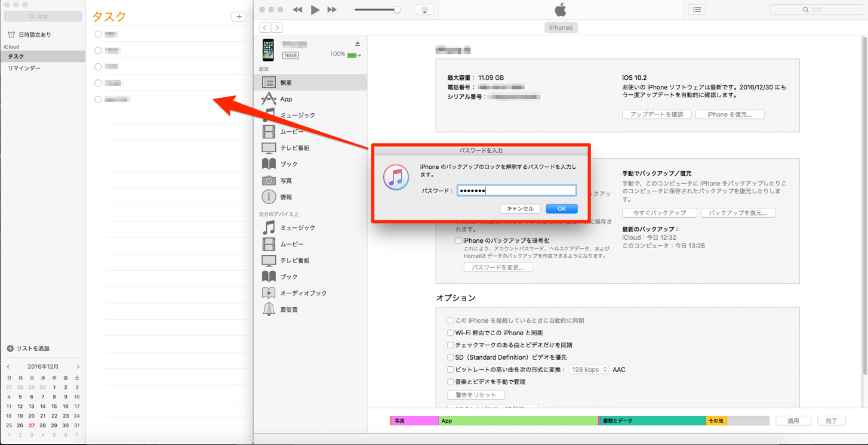This screenshot has width=868, height=445.
Task: Toggle iPhoneのバックアップを暗号化 checkbox
Action: [458, 241]
